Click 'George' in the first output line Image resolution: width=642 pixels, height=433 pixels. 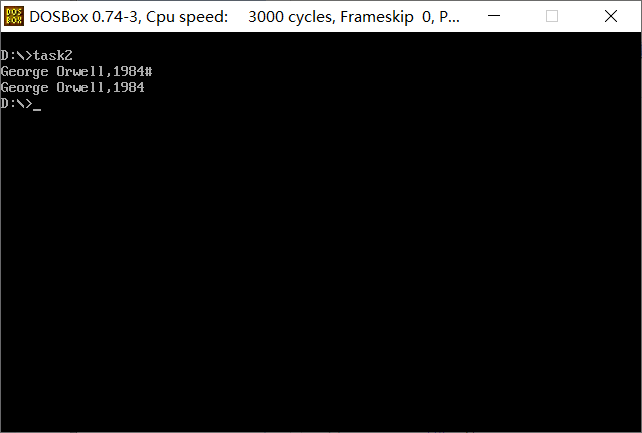click(25, 72)
